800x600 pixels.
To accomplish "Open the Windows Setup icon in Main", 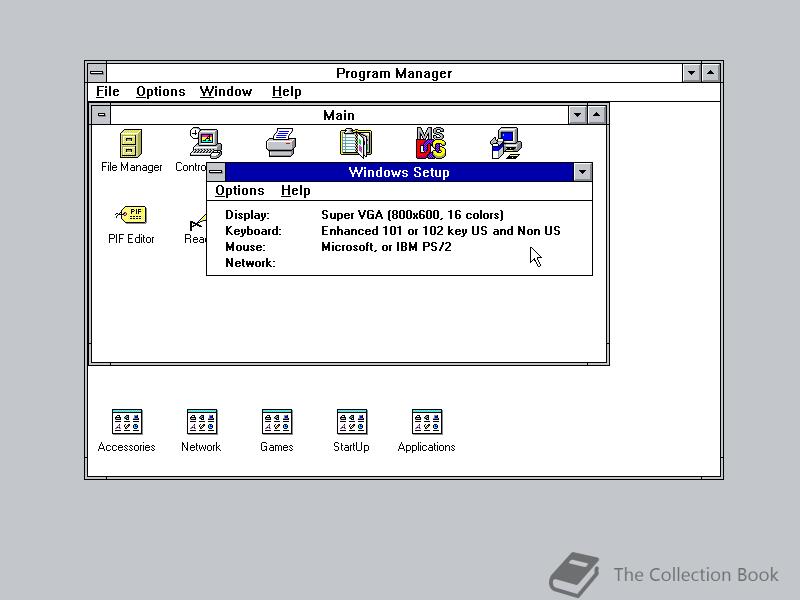I will coord(506,143).
